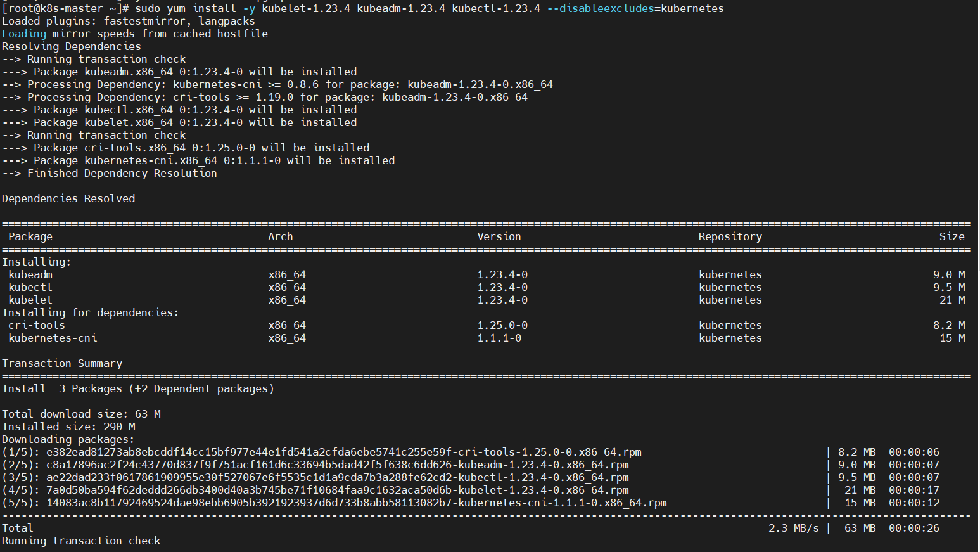Click the Arch column header

tap(280, 236)
